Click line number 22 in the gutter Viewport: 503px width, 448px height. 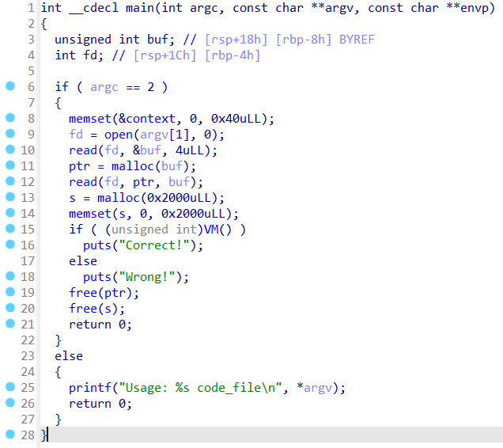(x=28, y=340)
